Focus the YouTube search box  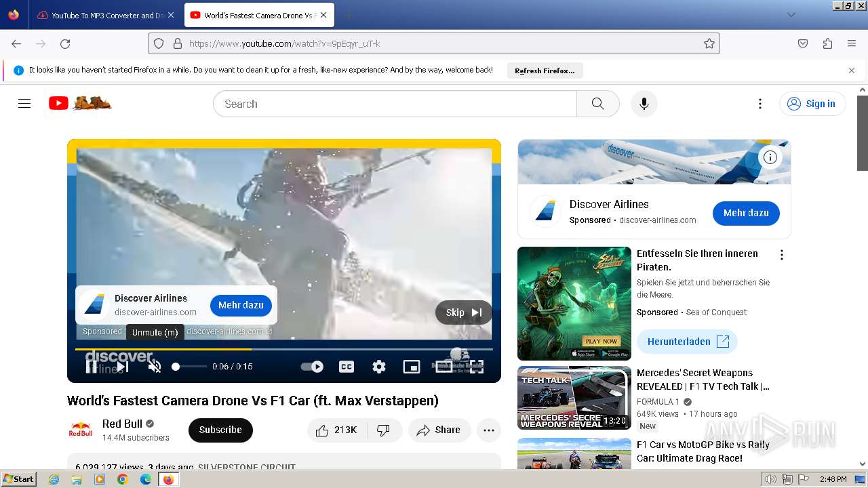pos(395,104)
